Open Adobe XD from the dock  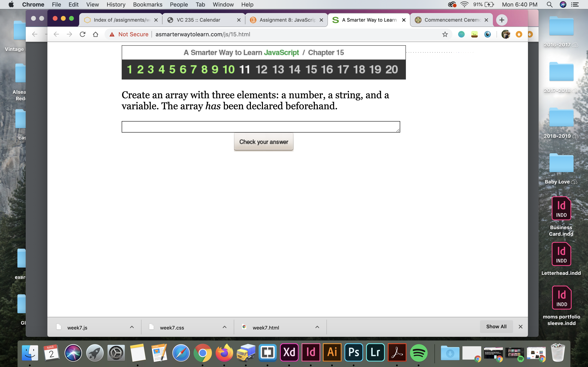[289, 353]
